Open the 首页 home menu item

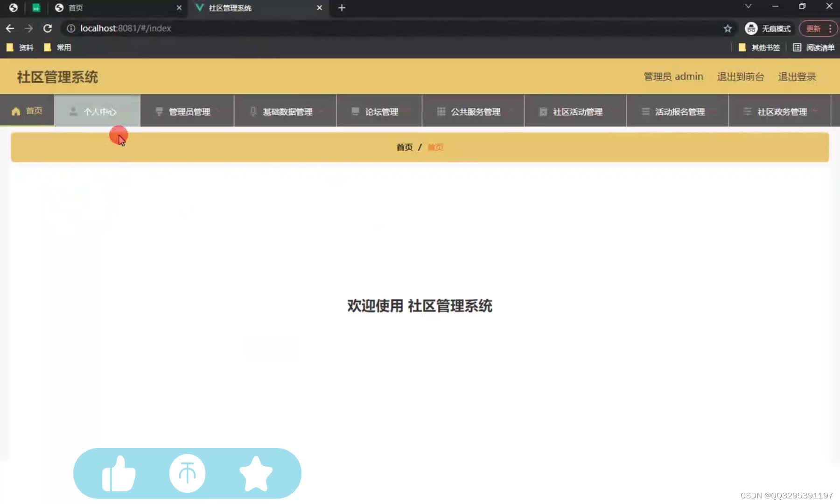click(27, 111)
